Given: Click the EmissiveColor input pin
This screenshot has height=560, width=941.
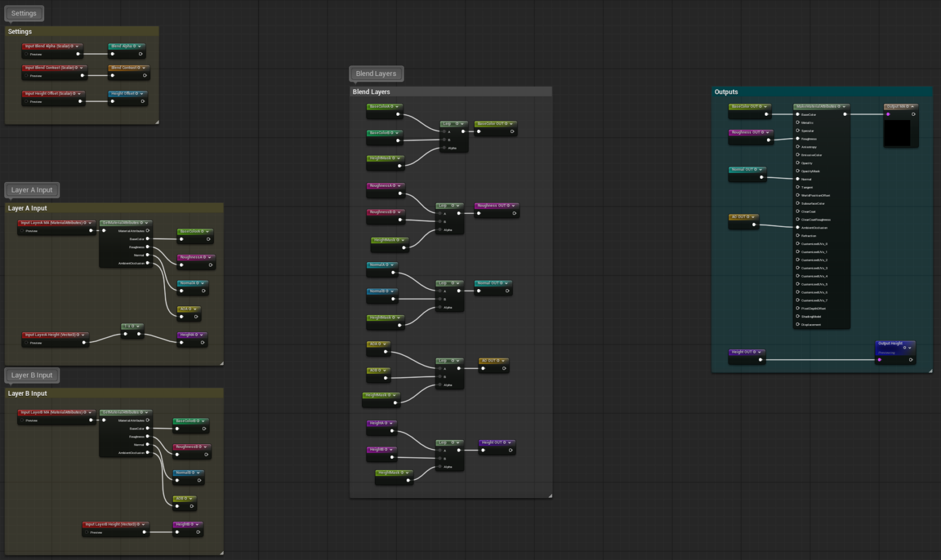Looking at the screenshot, I should pyautogui.click(x=798, y=155).
